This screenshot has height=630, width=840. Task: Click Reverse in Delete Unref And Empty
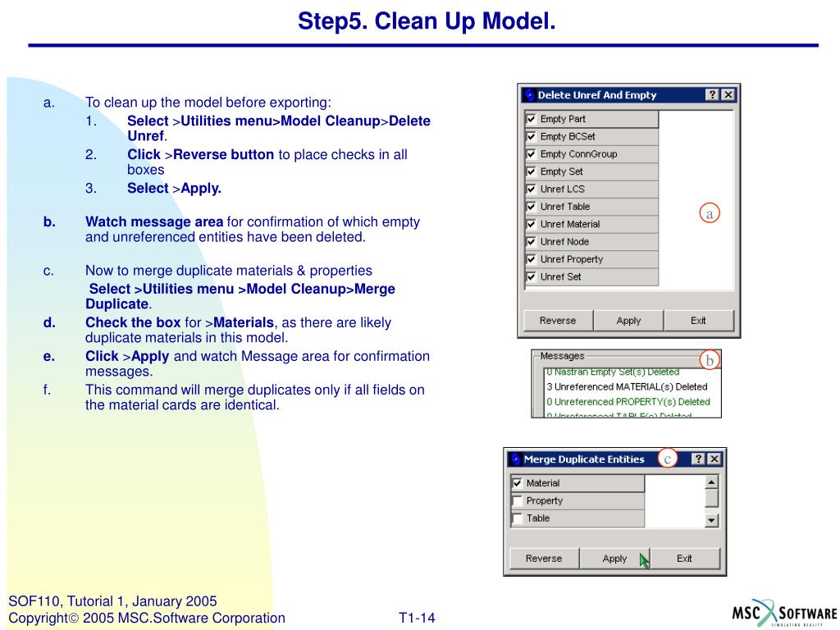(558, 321)
